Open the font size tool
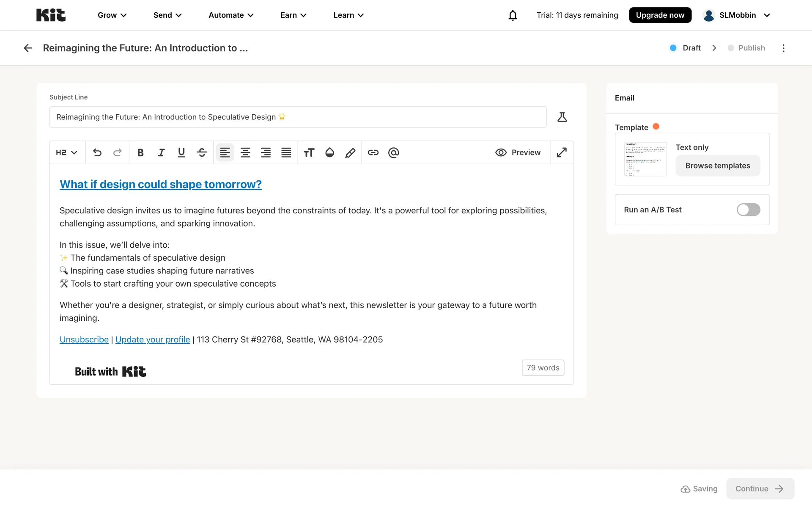 tap(309, 152)
